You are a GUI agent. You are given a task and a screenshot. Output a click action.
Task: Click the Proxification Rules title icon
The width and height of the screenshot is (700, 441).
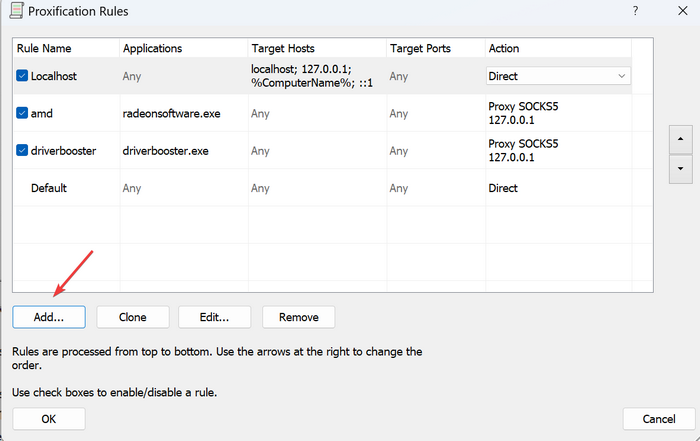[17, 11]
